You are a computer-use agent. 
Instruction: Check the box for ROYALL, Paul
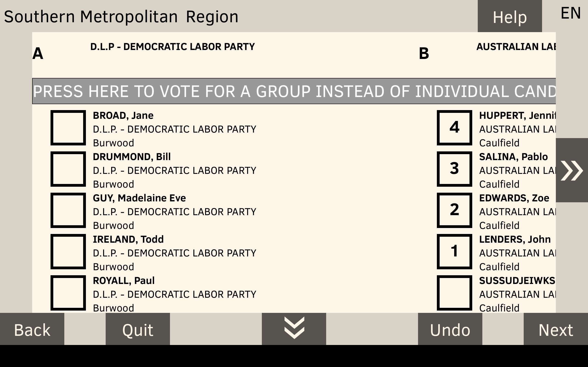pos(68,293)
